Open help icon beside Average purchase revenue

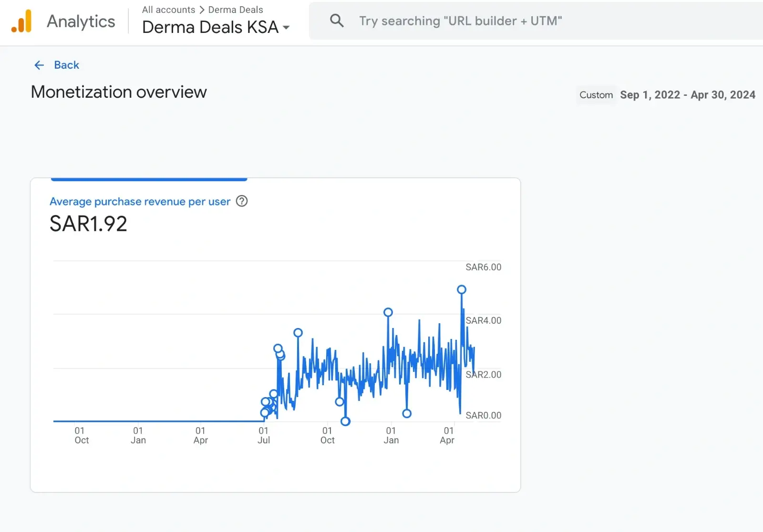pos(242,201)
